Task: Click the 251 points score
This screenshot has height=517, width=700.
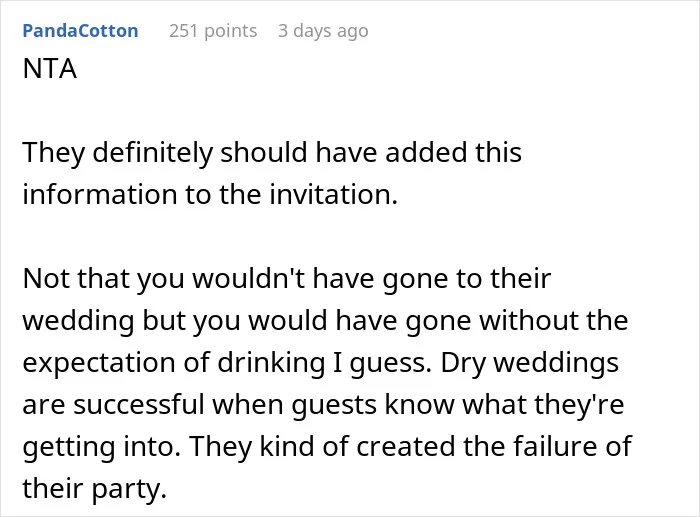Action: coord(213,31)
